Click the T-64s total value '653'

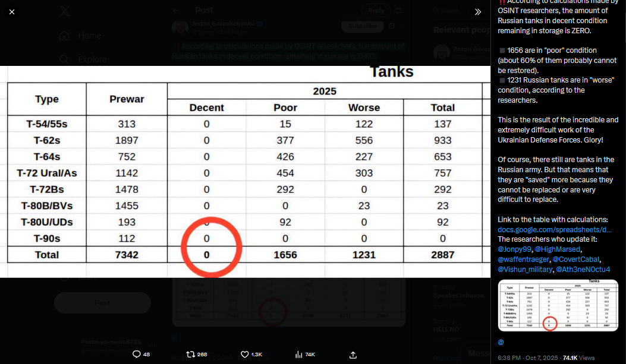pyautogui.click(x=442, y=157)
